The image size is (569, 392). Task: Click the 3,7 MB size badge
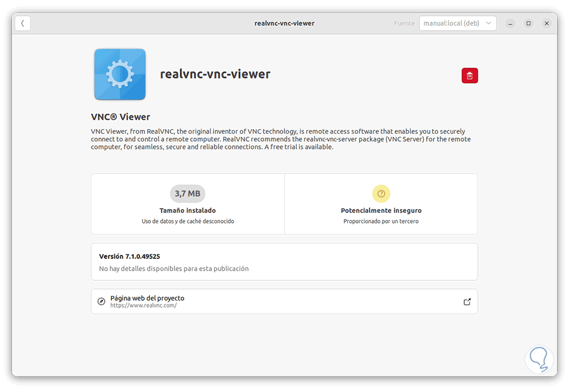coord(188,193)
